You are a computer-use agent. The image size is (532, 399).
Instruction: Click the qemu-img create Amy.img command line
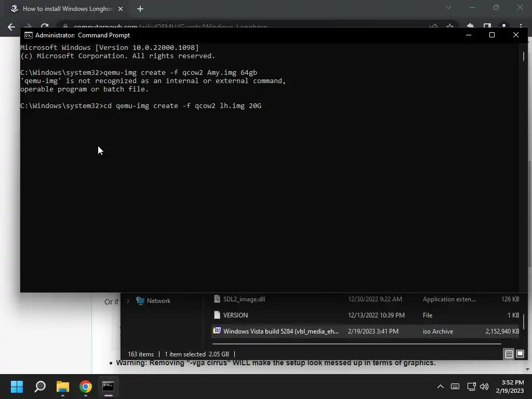pyautogui.click(x=180, y=73)
